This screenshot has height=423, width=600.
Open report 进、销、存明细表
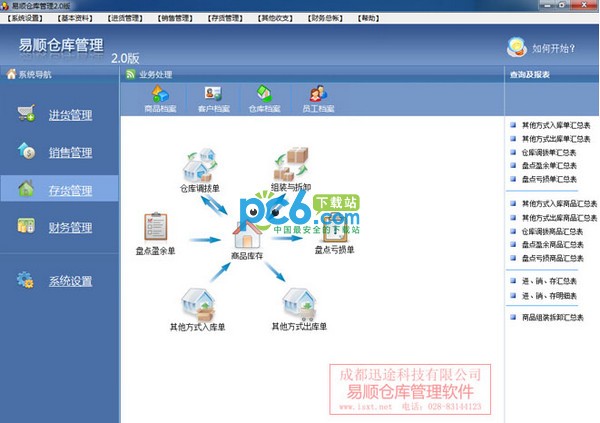pyautogui.click(x=549, y=296)
